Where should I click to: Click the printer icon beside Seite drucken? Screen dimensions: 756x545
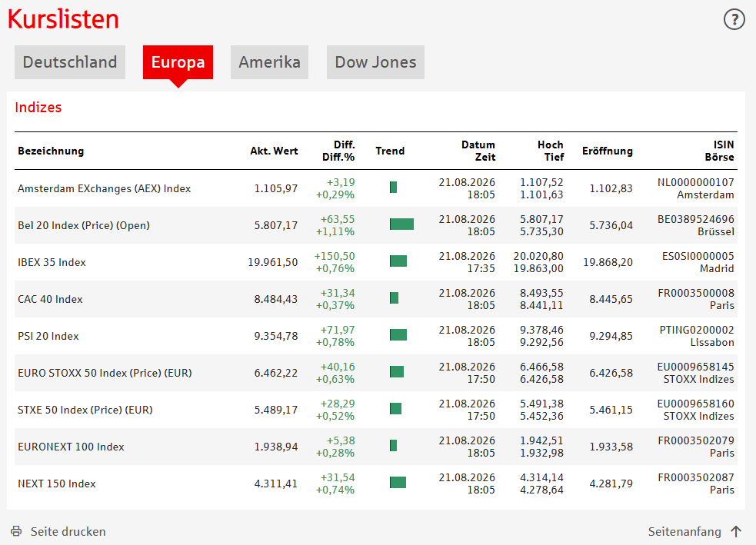click(x=16, y=531)
